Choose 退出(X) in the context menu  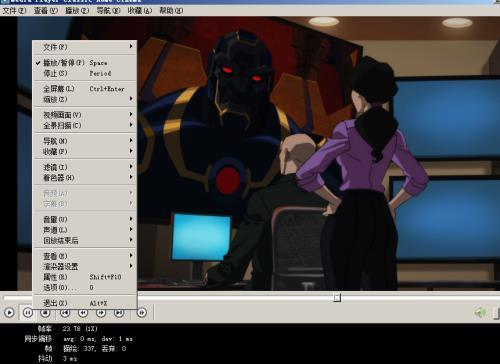tap(85, 303)
